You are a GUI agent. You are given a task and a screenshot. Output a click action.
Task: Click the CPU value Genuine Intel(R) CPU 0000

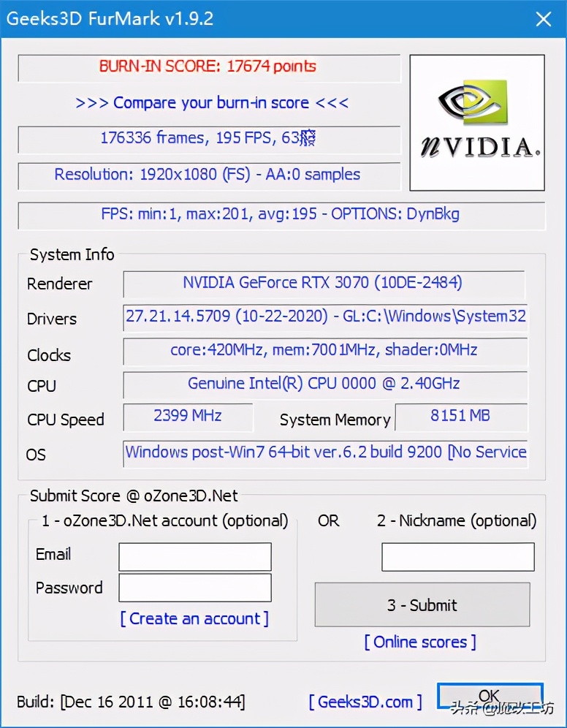325,384
